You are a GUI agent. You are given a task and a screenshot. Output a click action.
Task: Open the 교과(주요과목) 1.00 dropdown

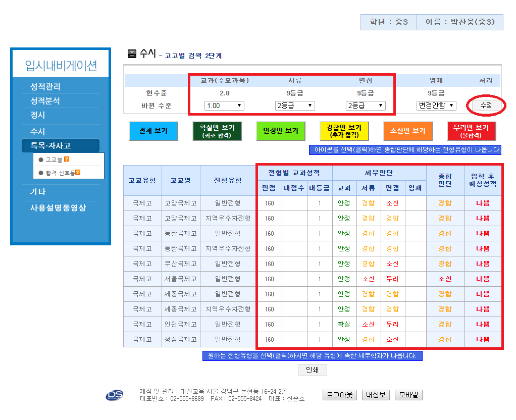tap(224, 106)
